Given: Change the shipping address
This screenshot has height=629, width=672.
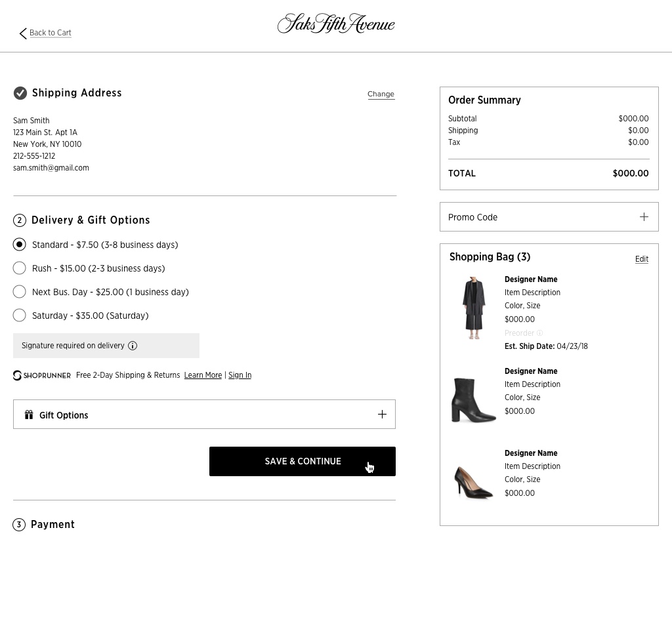Looking at the screenshot, I should pos(381,94).
